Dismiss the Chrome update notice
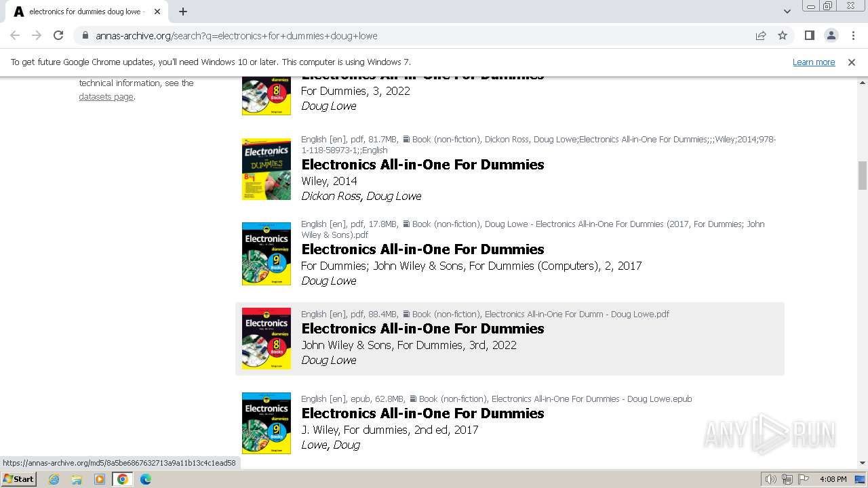 (x=851, y=62)
